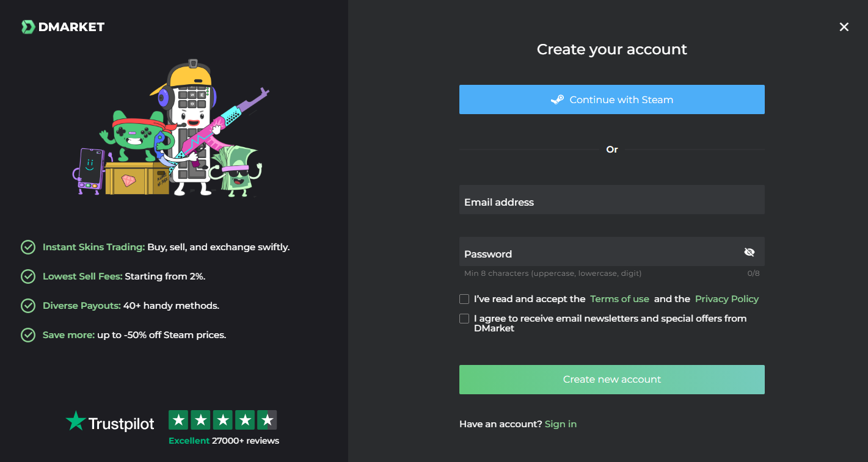Open the Terms of use link

click(x=619, y=299)
